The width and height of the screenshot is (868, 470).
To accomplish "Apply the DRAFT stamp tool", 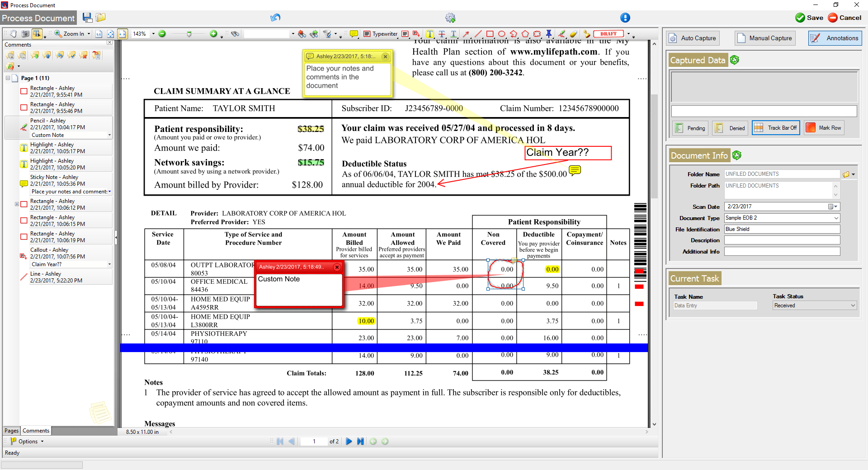I will [x=609, y=33].
